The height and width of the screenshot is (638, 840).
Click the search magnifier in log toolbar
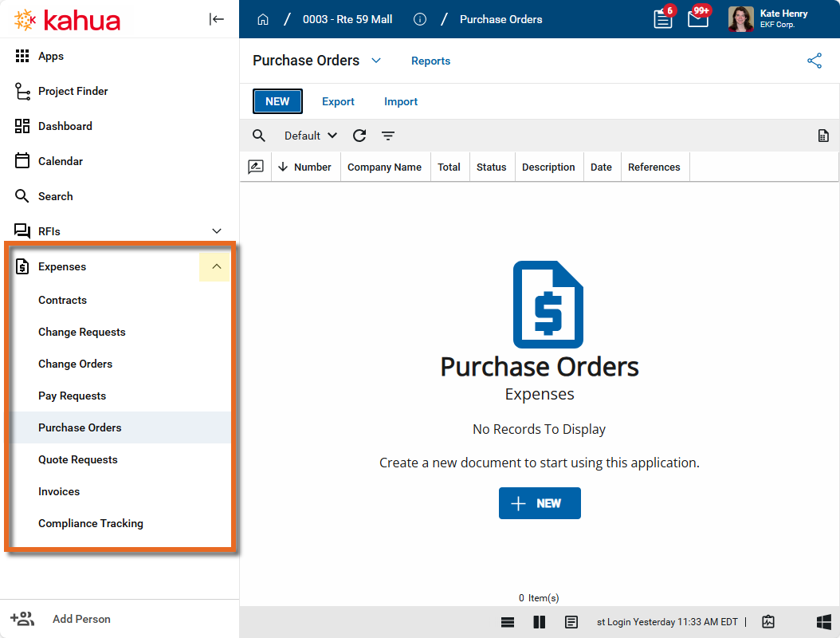click(x=259, y=136)
